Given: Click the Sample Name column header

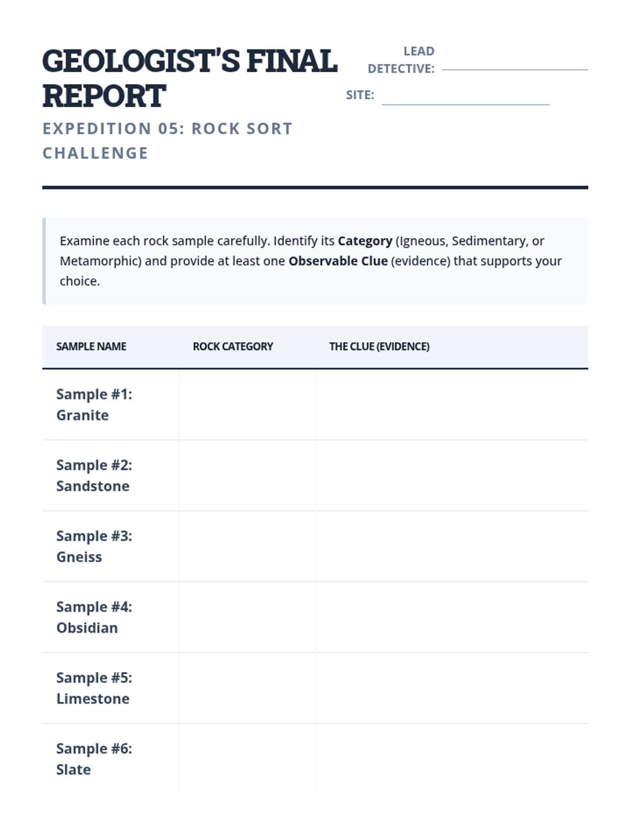Looking at the screenshot, I should pyautogui.click(x=91, y=346).
